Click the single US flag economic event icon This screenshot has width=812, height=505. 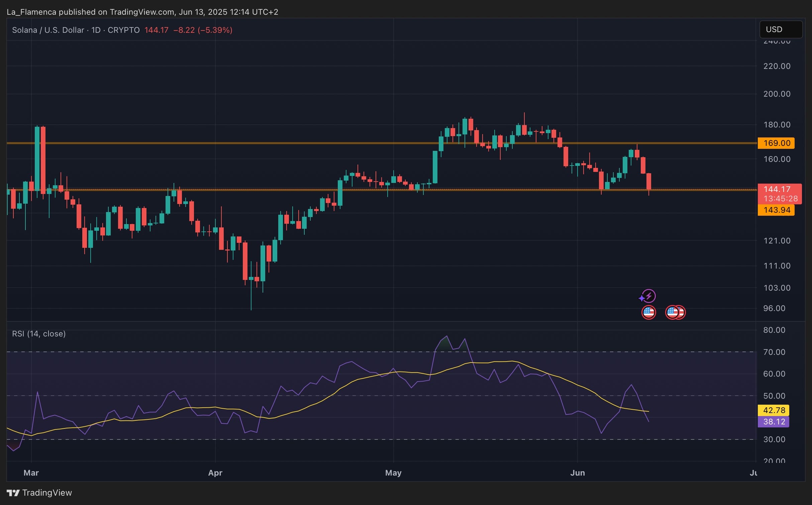click(648, 312)
